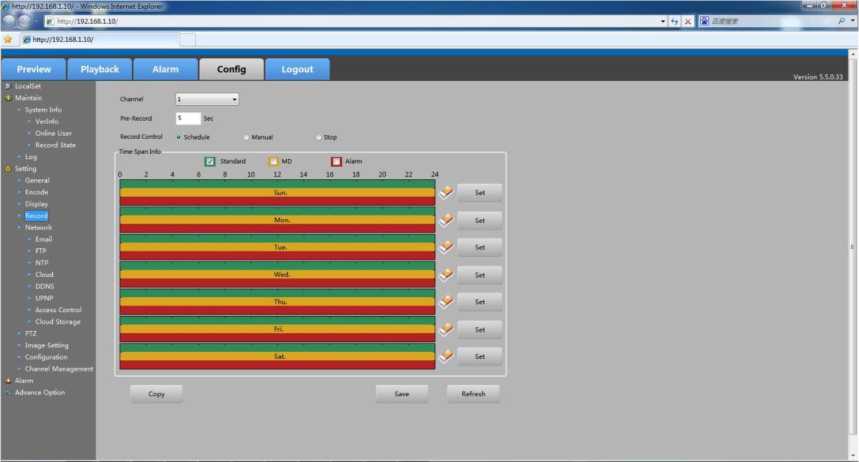Image resolution: width=859 pixels, height=462 pixels.
Task: Click the Pre-Record seconds input field
Action: tap(187, 118)
